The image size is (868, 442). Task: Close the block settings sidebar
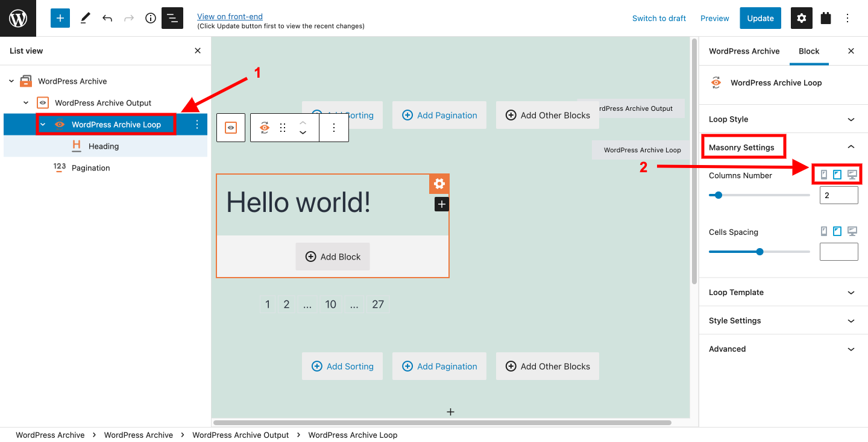point(851,51)
